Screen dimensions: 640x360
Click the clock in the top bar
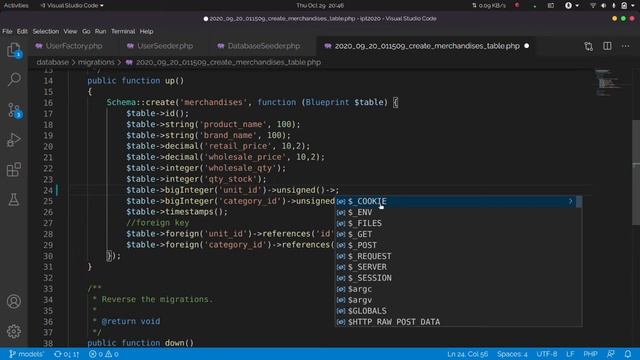click(x=320, y=5)
